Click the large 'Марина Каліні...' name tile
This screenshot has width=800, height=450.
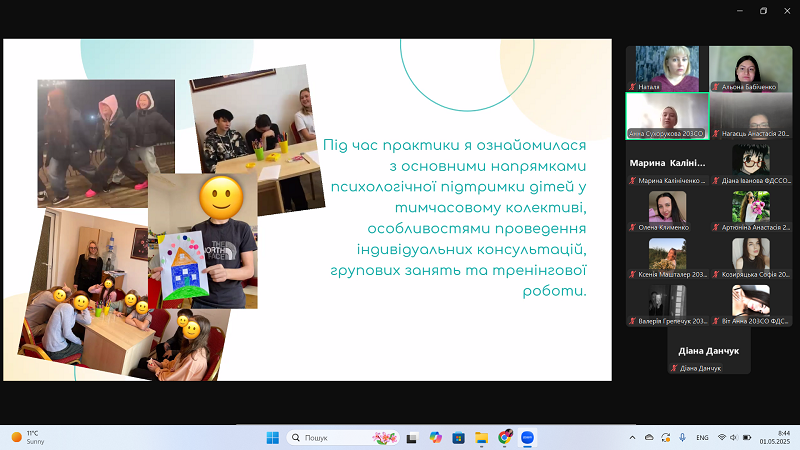pos(667,163)
